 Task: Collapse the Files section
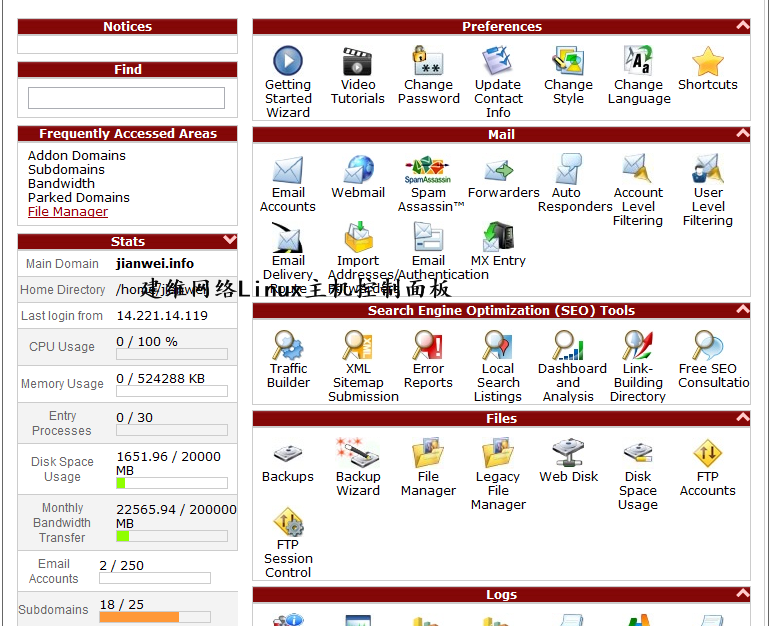point(743,417)
